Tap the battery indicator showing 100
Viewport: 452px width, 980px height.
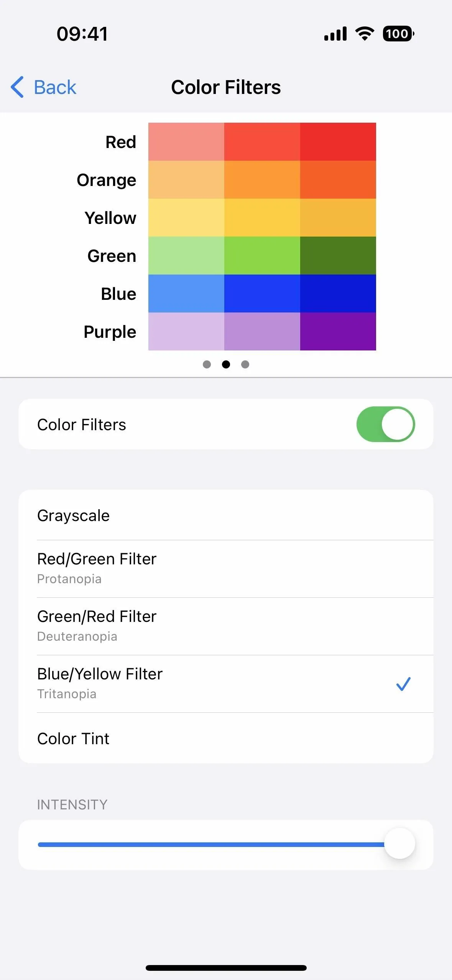coord(398,34)
